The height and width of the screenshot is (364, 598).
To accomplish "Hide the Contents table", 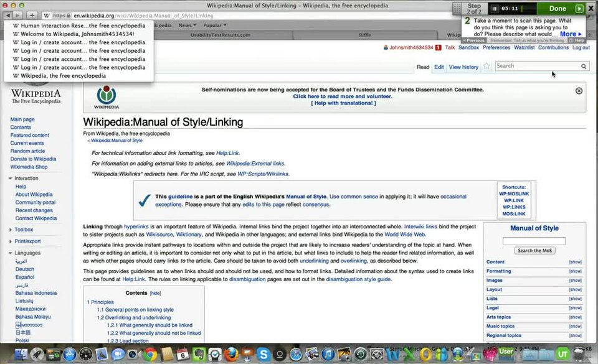I will coord(155,293).
